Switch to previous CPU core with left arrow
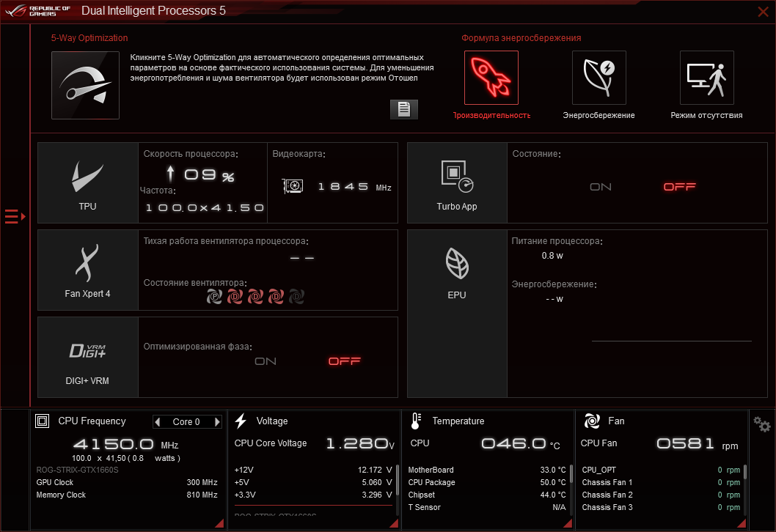 158,422
